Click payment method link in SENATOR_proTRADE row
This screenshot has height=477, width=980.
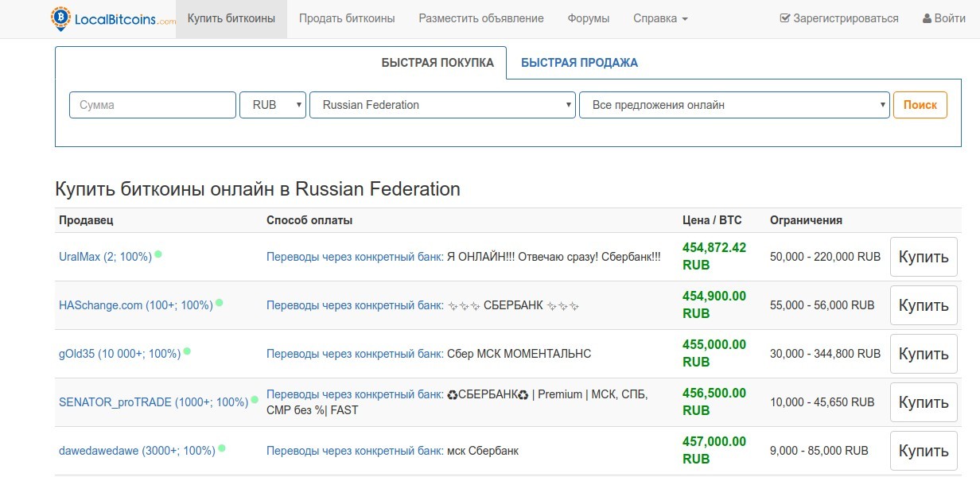click(x=355, y=394)
